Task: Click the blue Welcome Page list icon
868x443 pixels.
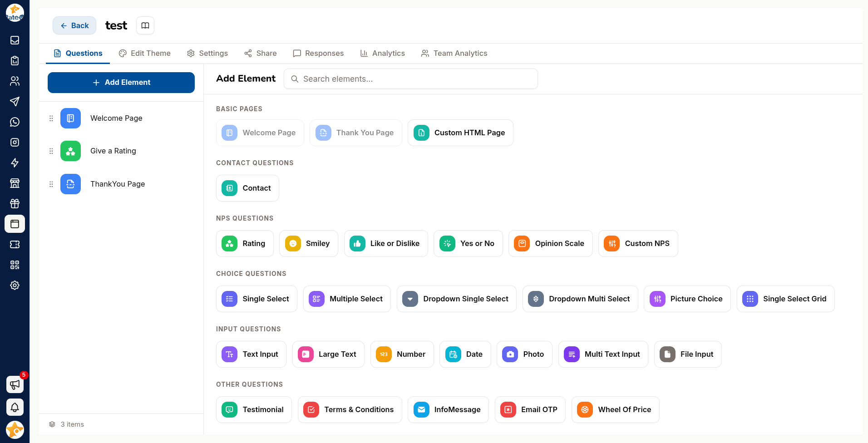Action: click(x=70, y=118)
